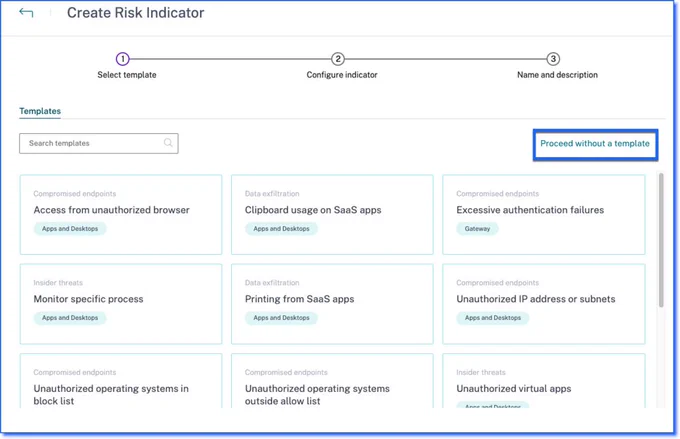The image size is (680, 439).
Task: Pick Access from unauthorized browser template
Action: click(x=121, y=215)
